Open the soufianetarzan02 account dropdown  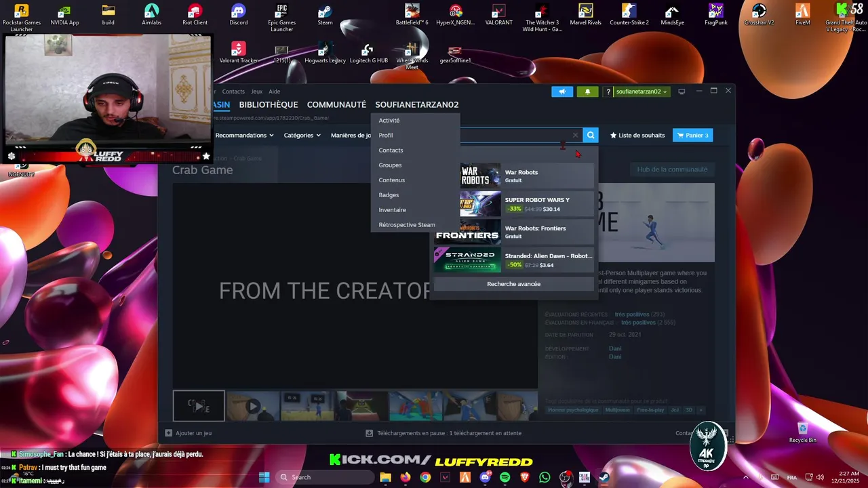click(x=642, y=91)
